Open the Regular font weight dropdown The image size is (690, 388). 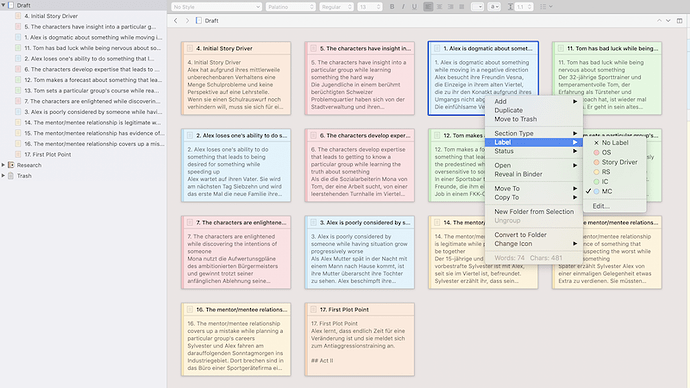point(336,7)
